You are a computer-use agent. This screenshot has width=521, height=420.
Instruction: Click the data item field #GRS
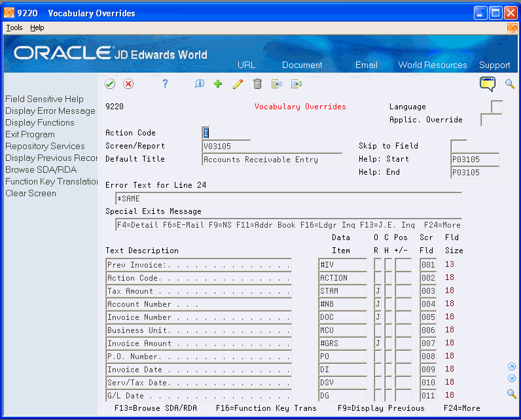[342, 343]
